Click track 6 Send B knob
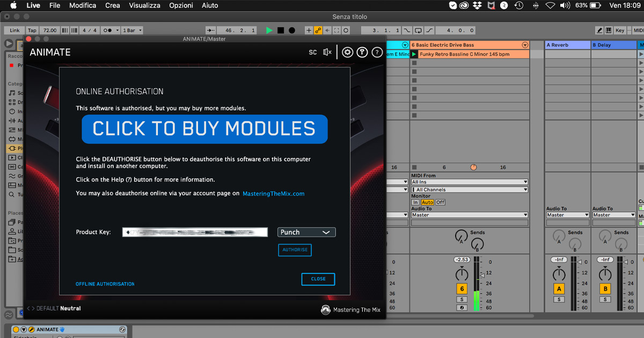The height and width of the screenshot is (338, 644). (x=477, y=245)
